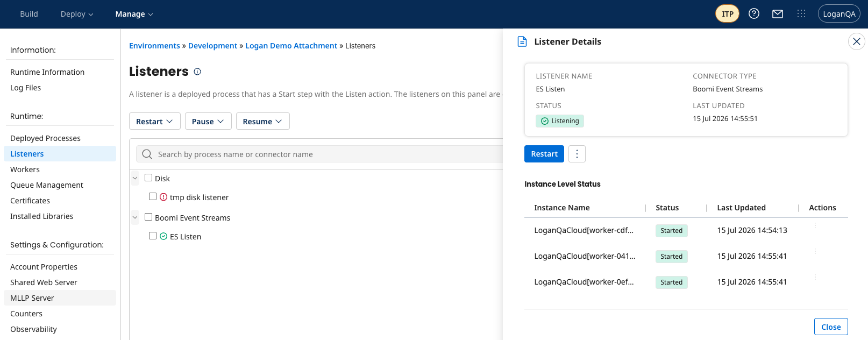Open Deployed Processes in sidebar
The width and height of the screenshot is (868, 340).
point(45,138)
